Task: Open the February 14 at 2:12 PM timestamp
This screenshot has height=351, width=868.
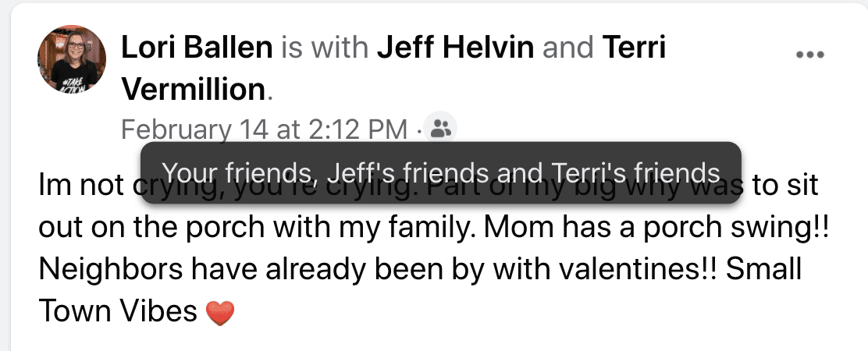Action: 264,130
